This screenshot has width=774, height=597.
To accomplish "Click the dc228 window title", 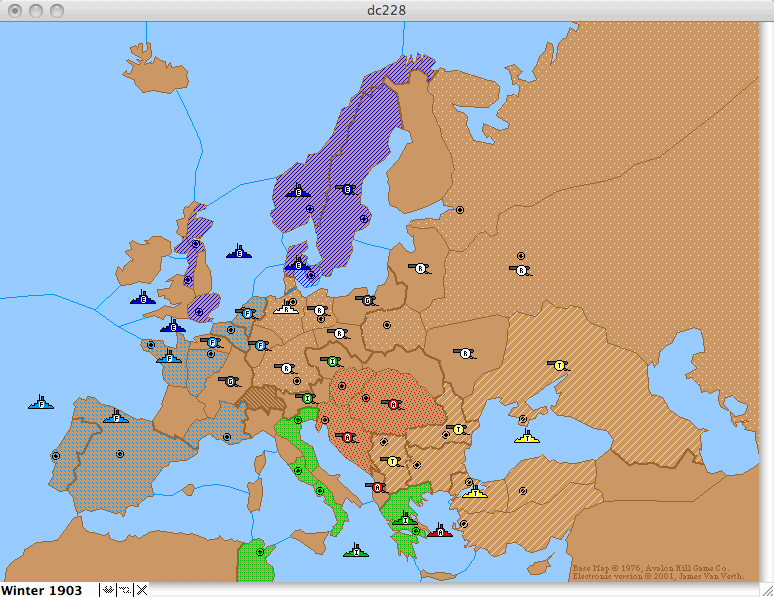I will (387, 10).
